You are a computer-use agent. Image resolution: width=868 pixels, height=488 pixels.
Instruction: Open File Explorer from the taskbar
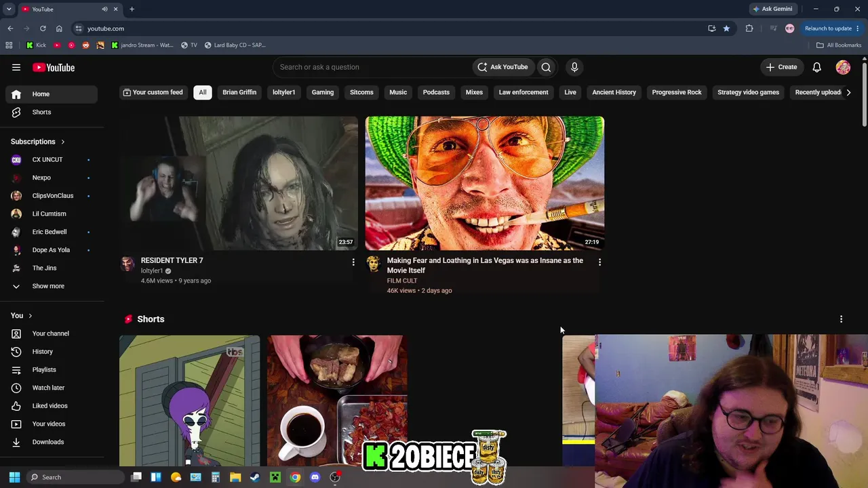coord(235,477)
